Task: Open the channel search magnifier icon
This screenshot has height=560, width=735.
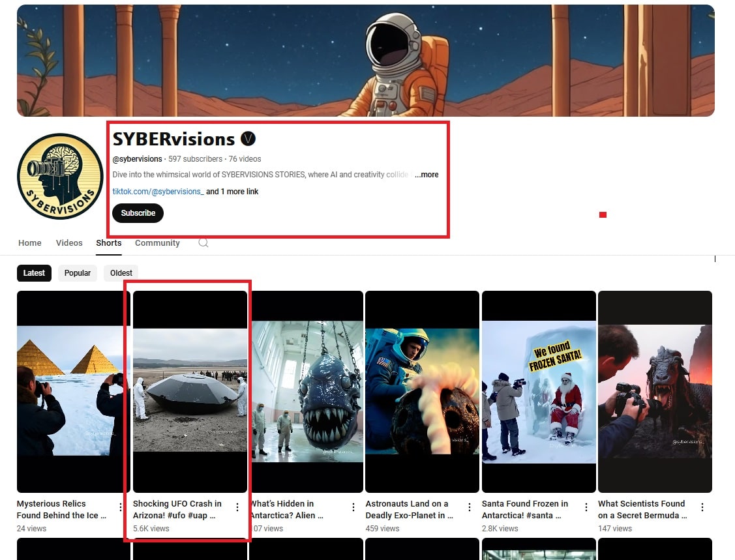Action: click(x=203, y=243)
